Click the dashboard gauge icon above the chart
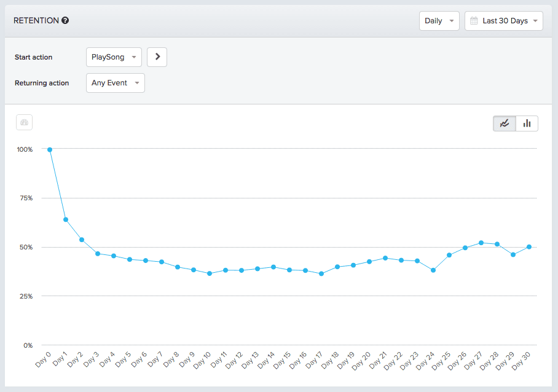This screenshot has width=558, height=392. [x=24, y=122]
